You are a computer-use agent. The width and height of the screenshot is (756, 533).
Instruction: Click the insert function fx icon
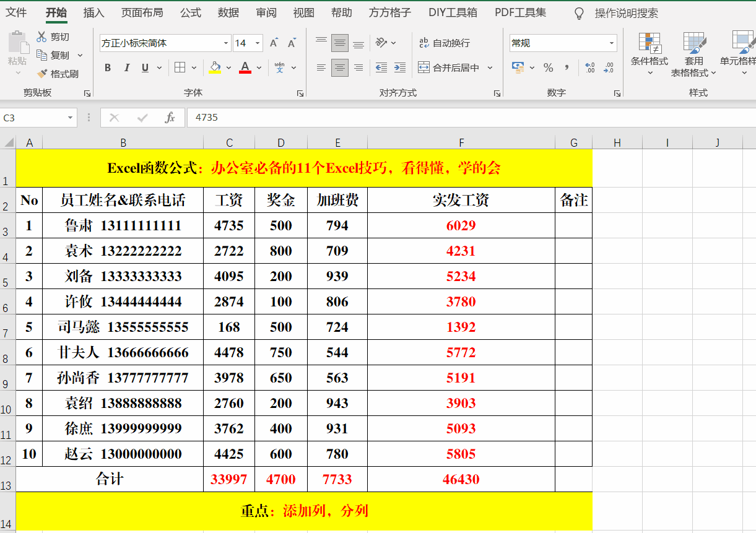tap(170, 118)
